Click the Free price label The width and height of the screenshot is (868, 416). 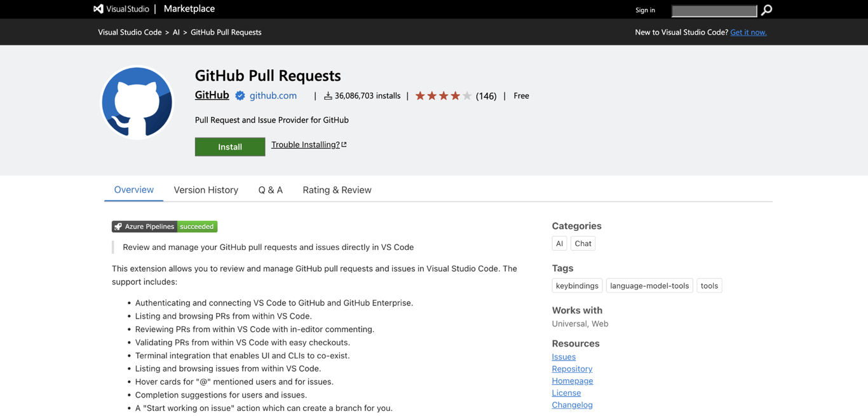coord(521,96)
